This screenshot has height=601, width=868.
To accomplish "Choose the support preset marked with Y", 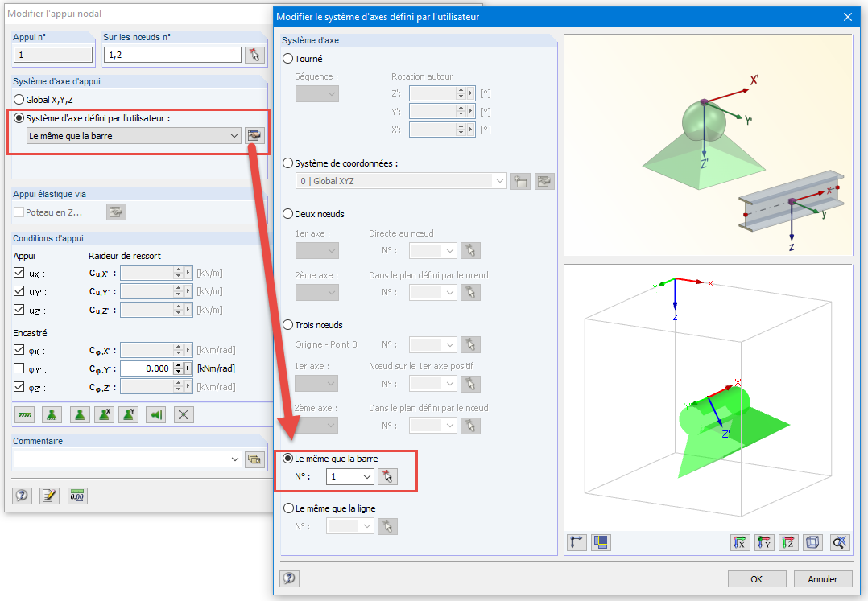I will click(x=128, y=414).
